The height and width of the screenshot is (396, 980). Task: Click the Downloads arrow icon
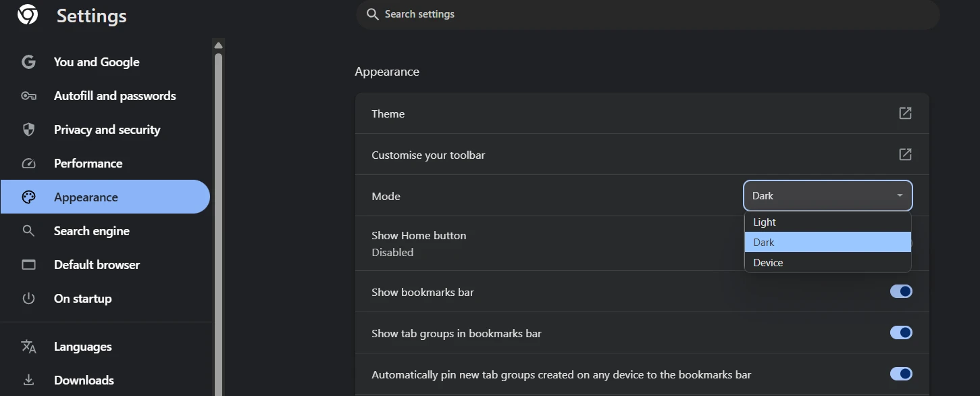coord(28,380)
